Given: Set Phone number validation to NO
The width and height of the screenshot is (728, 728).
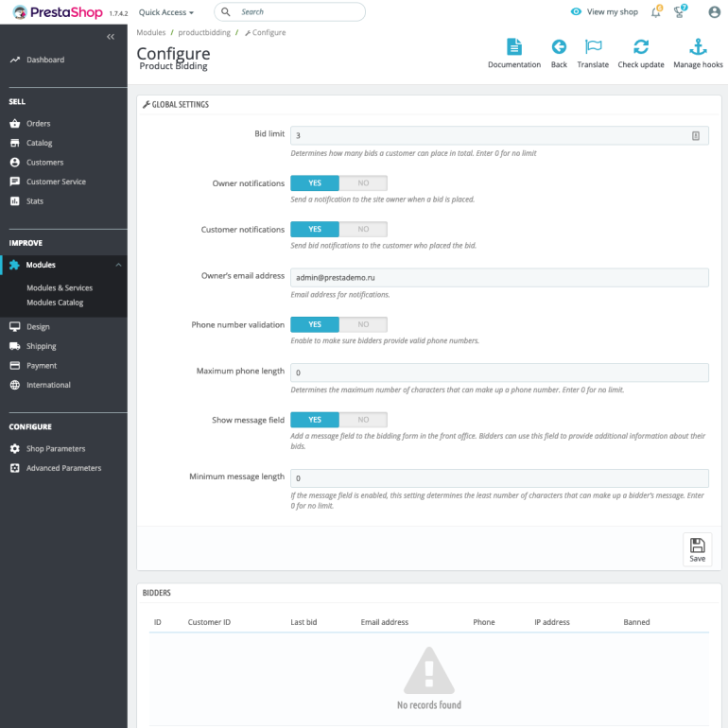Looking at the screenshot, I should (363, 324).
